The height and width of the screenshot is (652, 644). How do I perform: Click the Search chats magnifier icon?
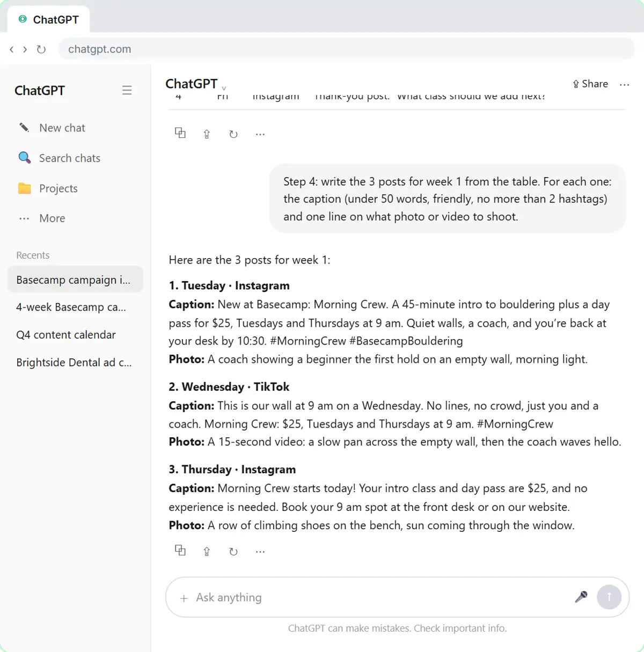[24, 158]
